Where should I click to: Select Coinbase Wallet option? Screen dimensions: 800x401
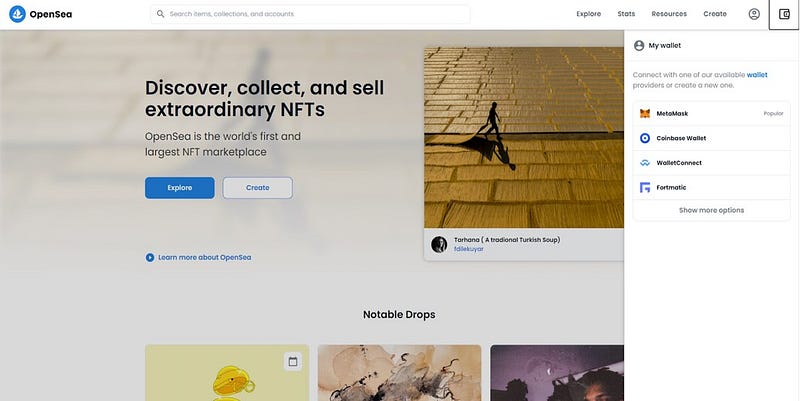(711, 138)
